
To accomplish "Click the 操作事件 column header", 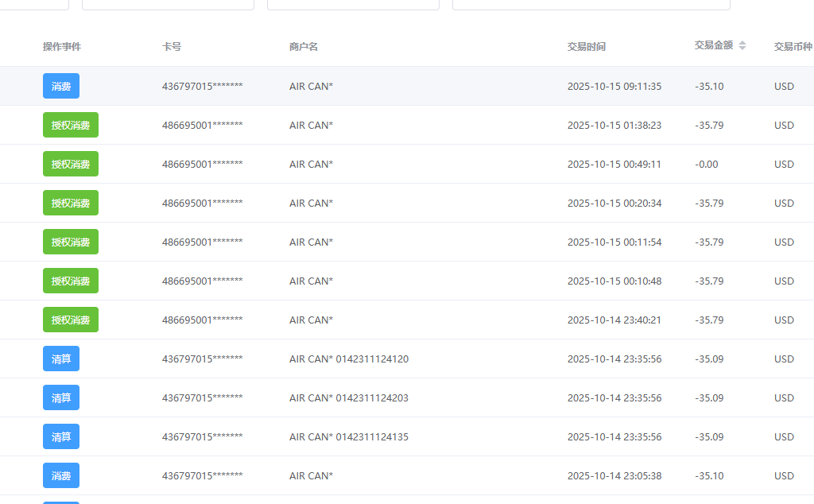I will tap(62, 47).
